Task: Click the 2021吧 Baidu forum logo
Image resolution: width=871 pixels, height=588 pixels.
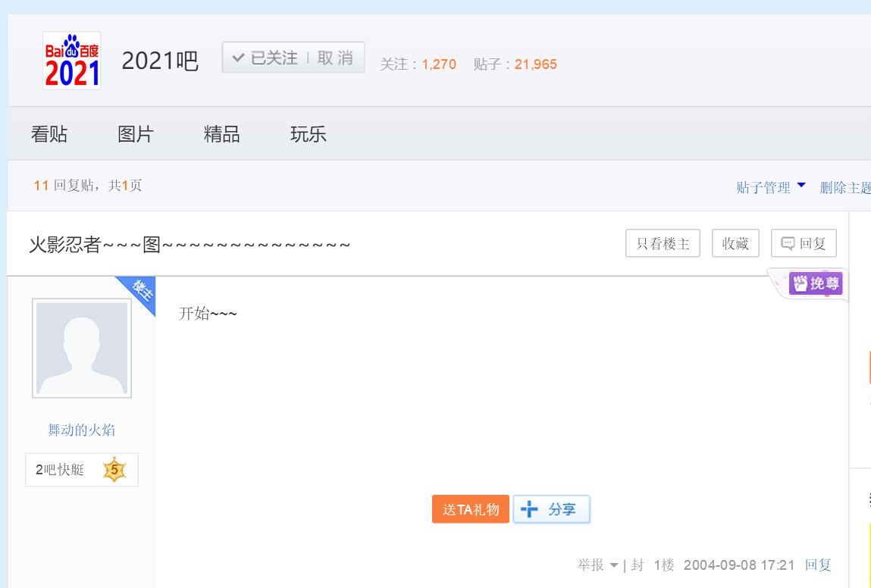Action: (71, 61)
